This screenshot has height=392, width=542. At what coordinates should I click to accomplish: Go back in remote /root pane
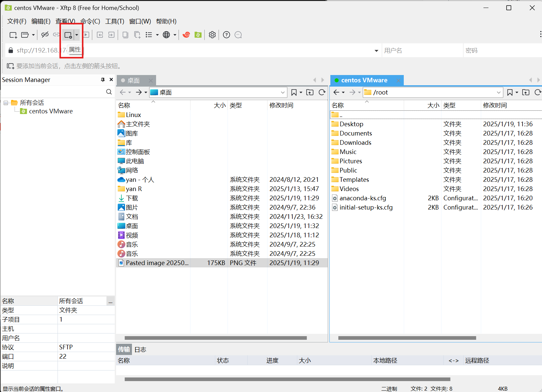click(x=336, y=93)
